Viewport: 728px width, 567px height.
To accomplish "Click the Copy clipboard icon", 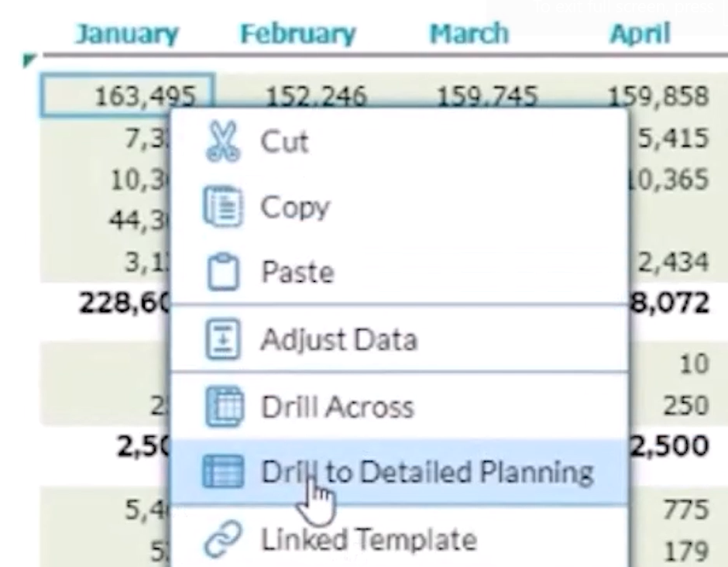I will (221, 206).
